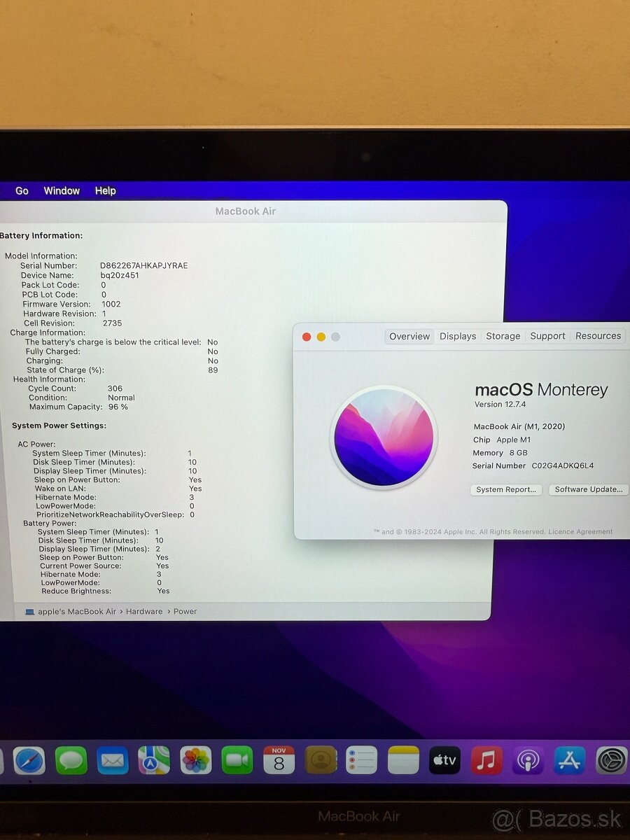
Task: Open the Help menu
Action: (105, 190)
